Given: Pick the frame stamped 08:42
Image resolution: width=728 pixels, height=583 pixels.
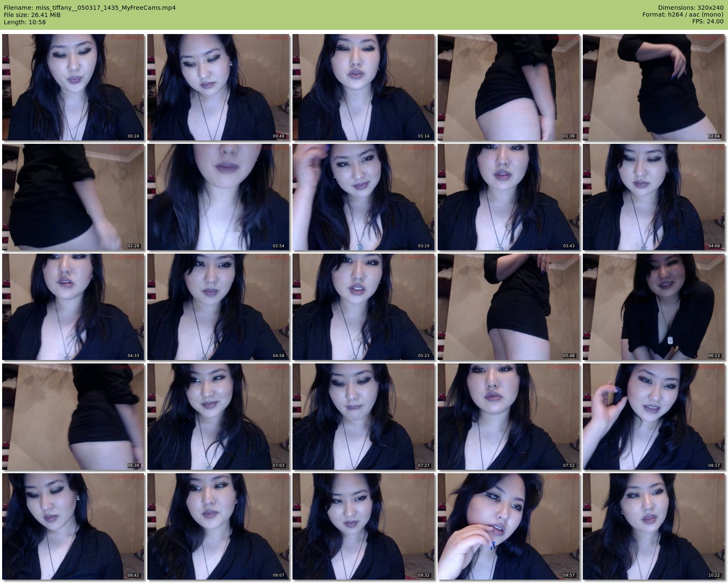Looking at the screenshot, I should [73, 526].
